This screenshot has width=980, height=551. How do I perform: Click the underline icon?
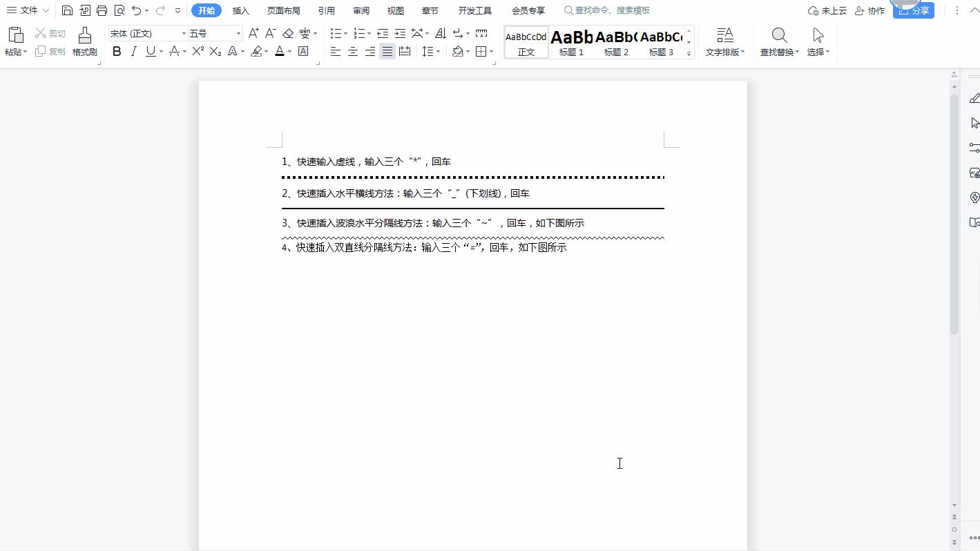tap(150, 51)
